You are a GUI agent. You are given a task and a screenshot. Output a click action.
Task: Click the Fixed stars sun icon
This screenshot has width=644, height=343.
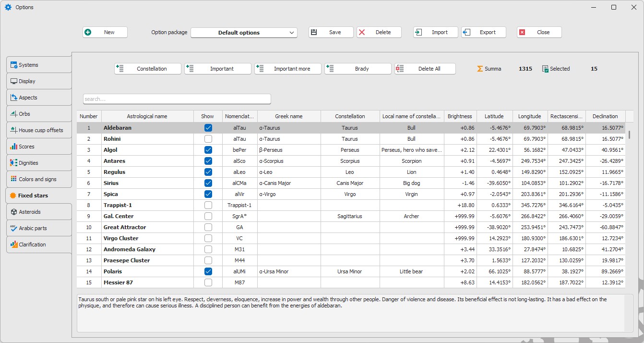tap(12, 196)
